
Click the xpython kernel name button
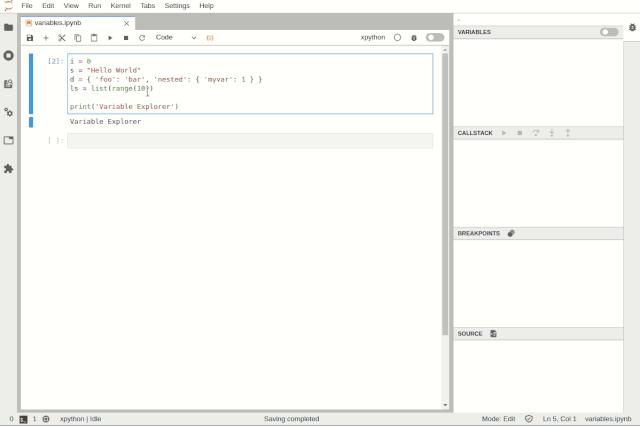[x=373, y=38]
